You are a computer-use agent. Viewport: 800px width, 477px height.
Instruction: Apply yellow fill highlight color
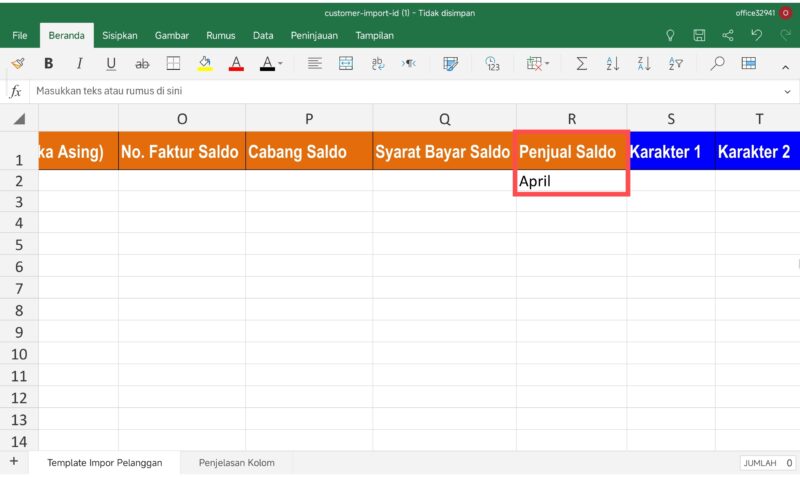pos(205,63)
